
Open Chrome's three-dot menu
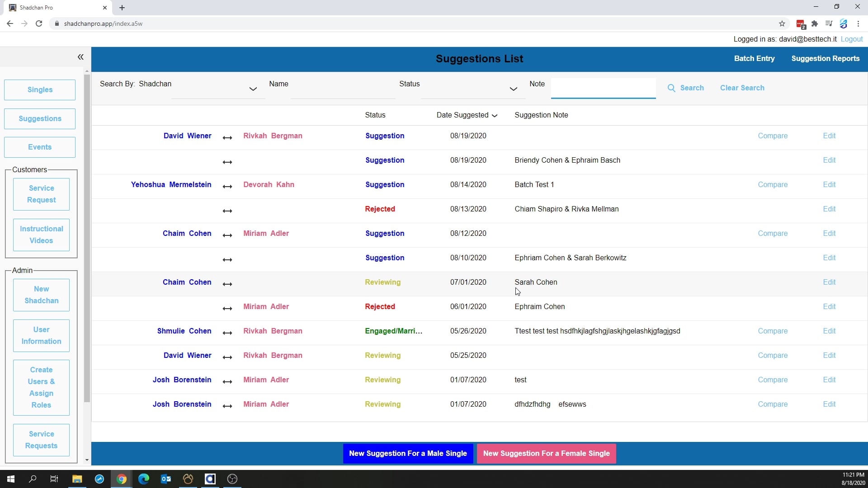click(x=858, y=23)
